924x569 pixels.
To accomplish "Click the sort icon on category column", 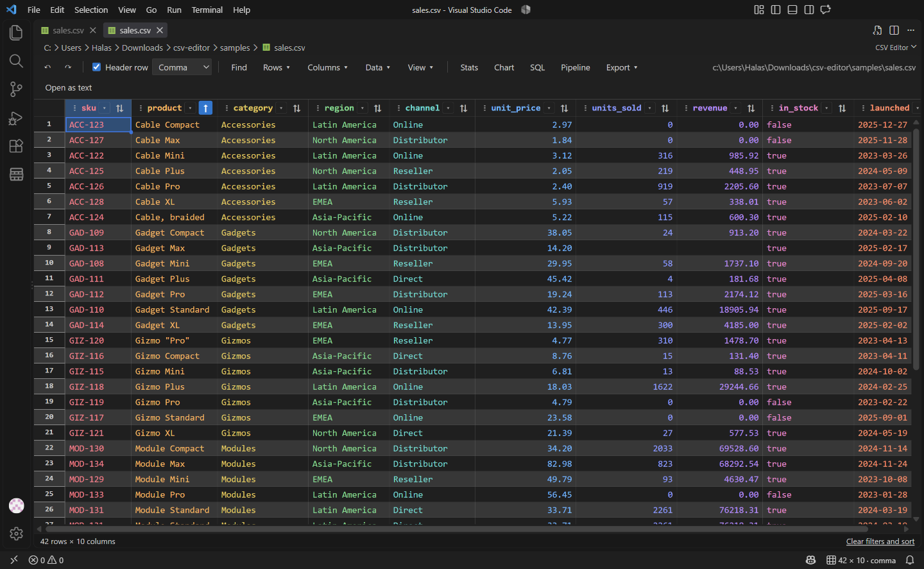I will [x=296, y=108].
